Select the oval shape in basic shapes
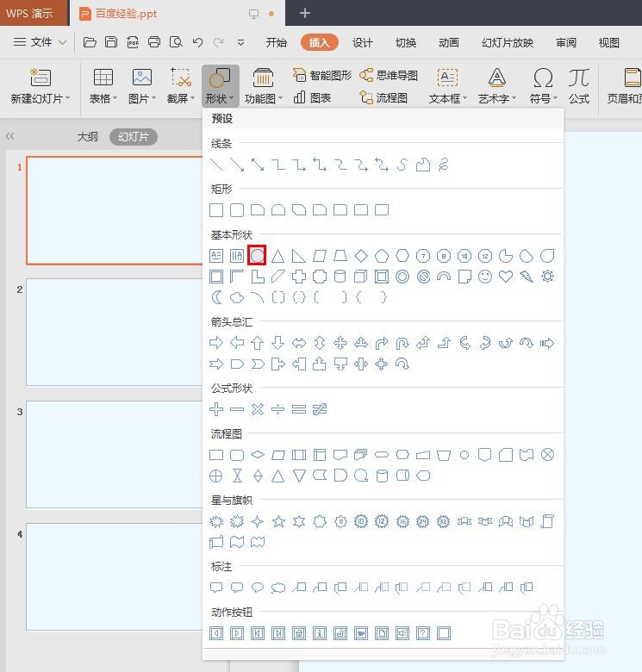 point(257,256)
